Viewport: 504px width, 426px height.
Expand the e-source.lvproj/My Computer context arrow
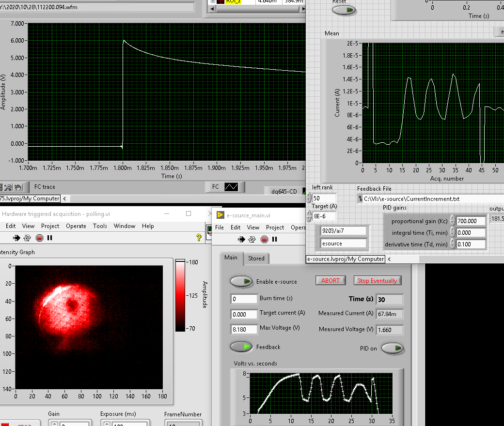click(x=389, y=259)
